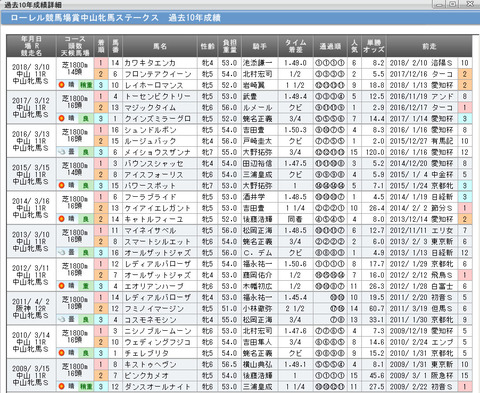
Task: Click the cloudy weather icon for 2013/3/10
Action: [61, 253]
